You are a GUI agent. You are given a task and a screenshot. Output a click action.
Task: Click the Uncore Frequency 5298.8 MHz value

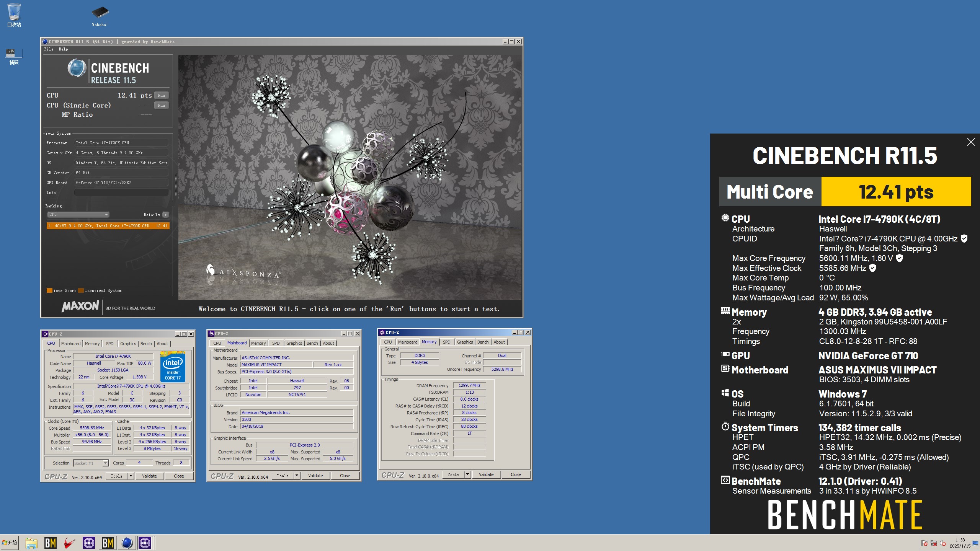(x=502, y=369)
